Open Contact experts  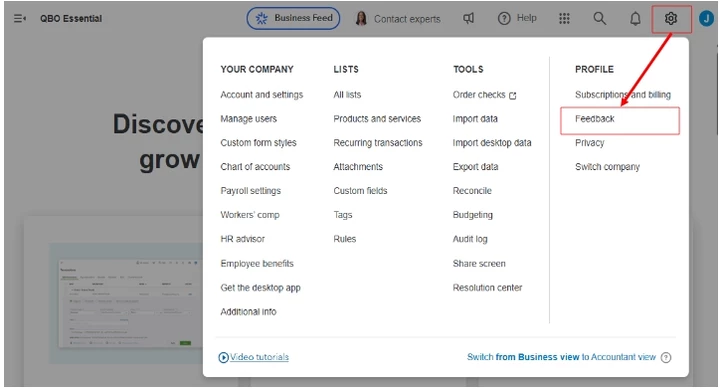[398, 19]
